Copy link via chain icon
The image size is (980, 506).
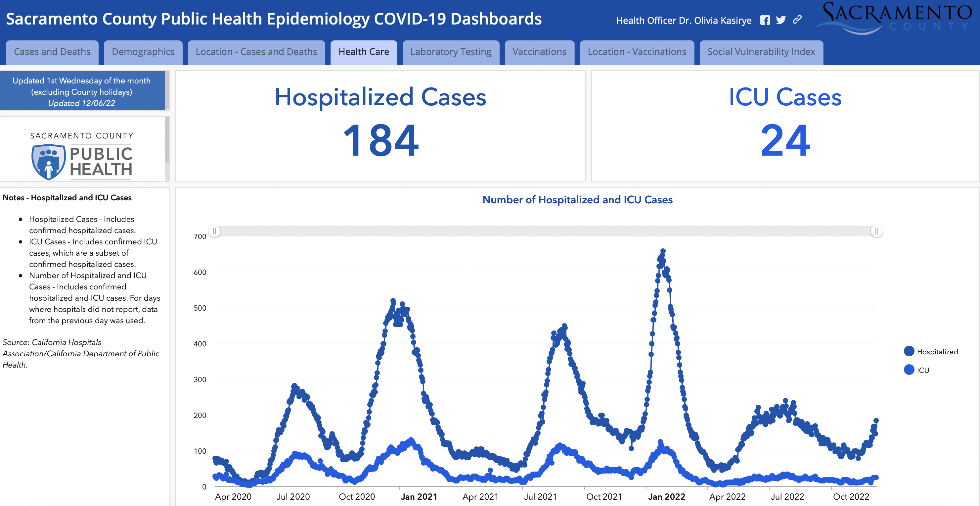tap(797, 20)
